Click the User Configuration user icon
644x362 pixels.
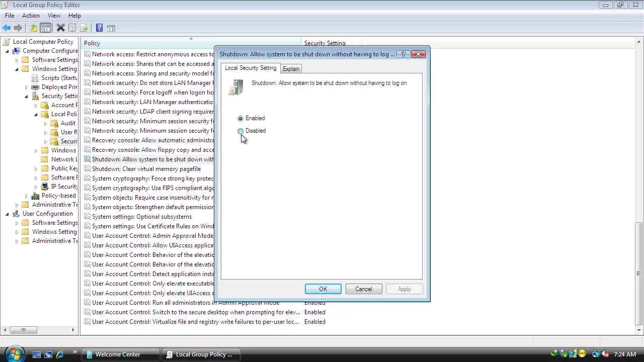click(17, 214)
